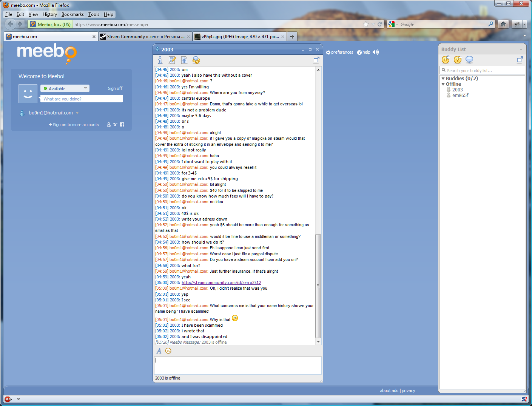Open Meebo preferences gear

pos(340,52)
